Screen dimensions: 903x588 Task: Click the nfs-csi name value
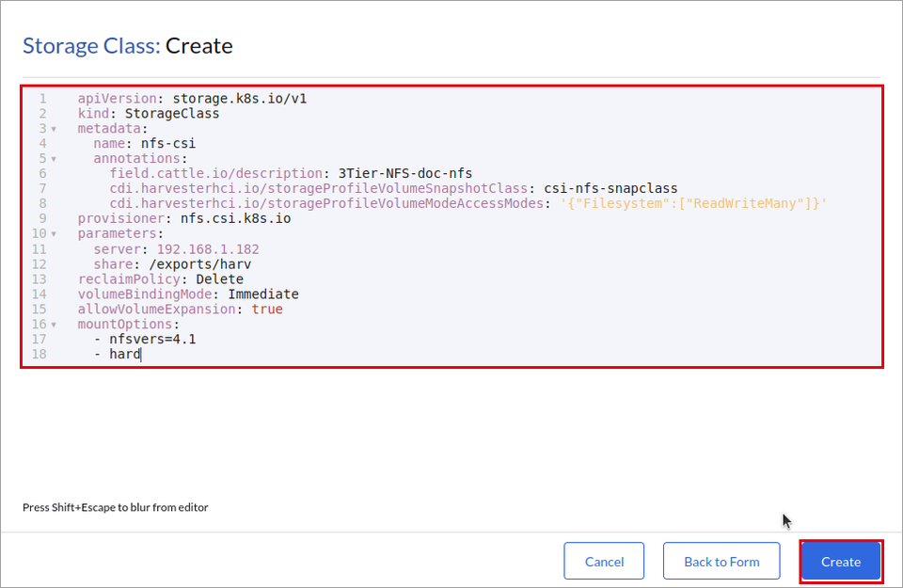tap(168, 143)
